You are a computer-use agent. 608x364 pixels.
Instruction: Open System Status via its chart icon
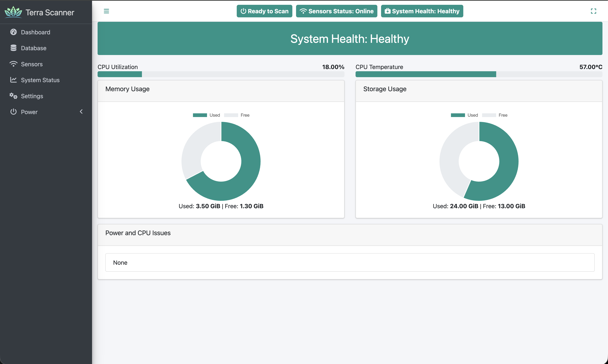[13, 80]
